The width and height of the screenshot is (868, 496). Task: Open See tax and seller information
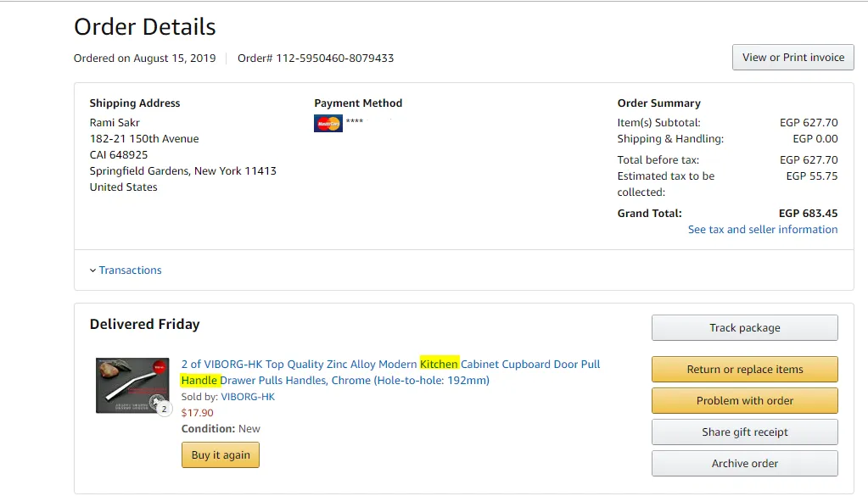(x=762, y=230)
